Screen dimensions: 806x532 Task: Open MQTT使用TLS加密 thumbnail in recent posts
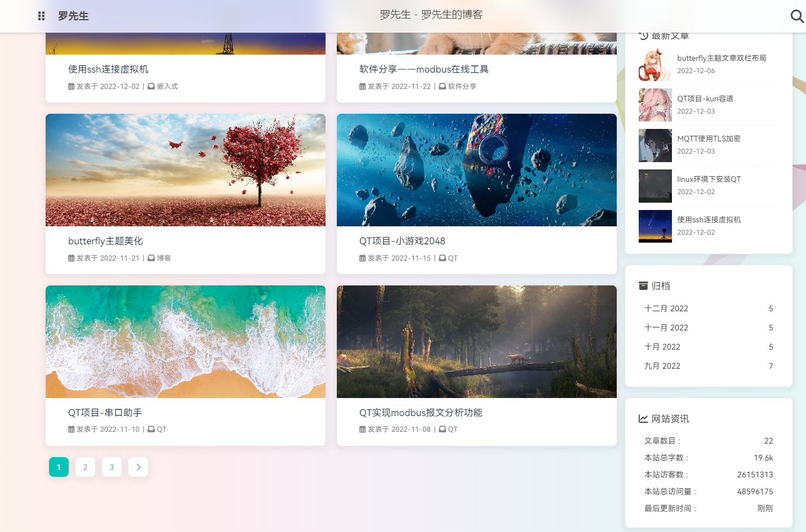655,145
